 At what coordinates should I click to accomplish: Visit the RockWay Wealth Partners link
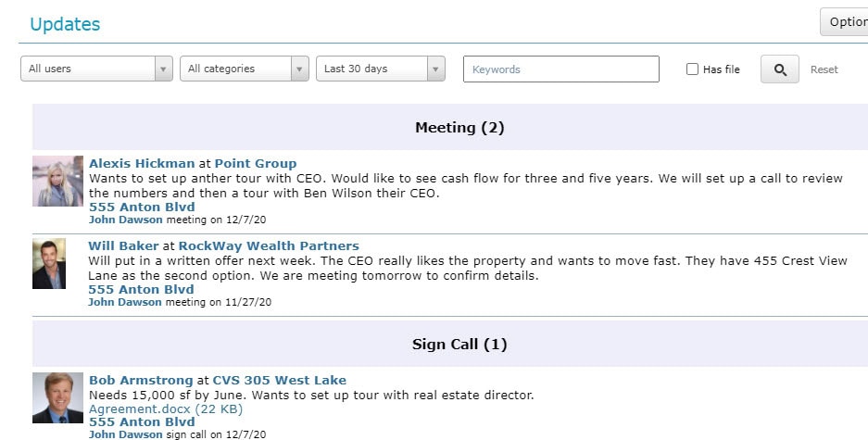click(x=269, y=245)
